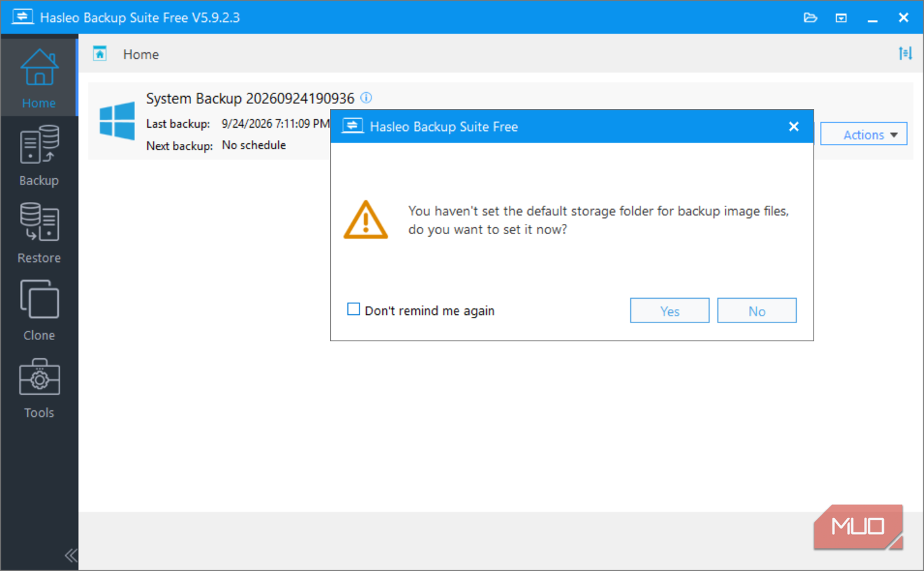Click Yes to set the storage folder
This screenshot has width=924, height=571.
click(x=670, y=311)
